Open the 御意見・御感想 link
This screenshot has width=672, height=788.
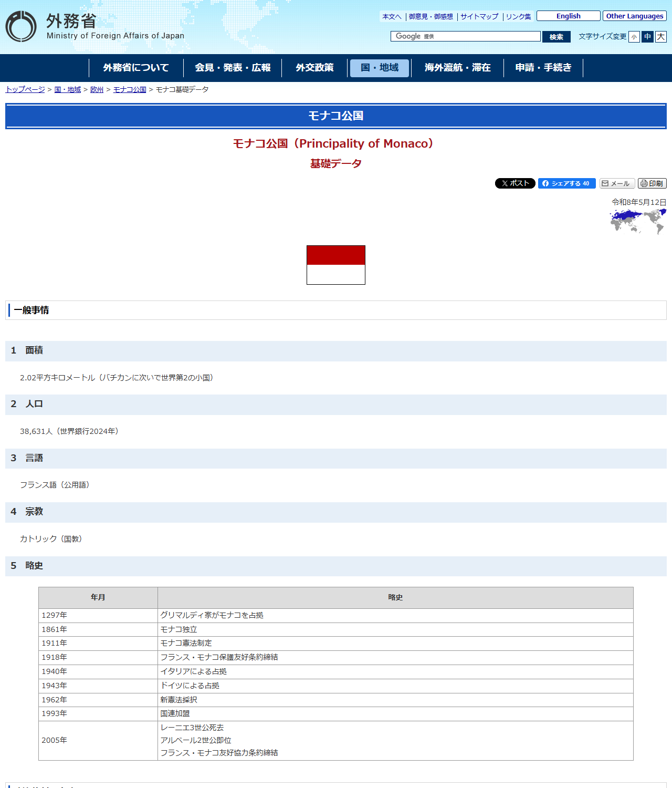click(x=430, y=17)
